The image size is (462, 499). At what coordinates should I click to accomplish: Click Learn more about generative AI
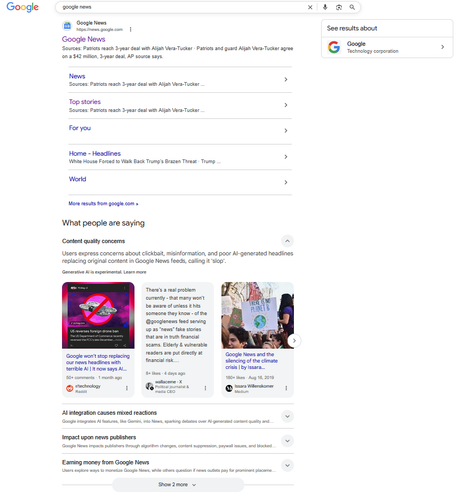pyautogui.click(x=135, y=272)
